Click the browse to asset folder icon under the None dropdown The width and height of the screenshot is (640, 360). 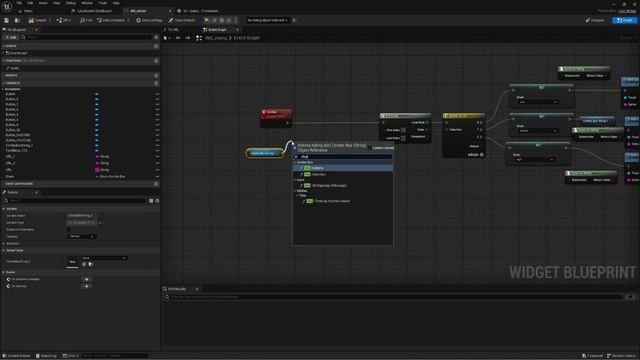pyautogui.click(x=90, y=264)
